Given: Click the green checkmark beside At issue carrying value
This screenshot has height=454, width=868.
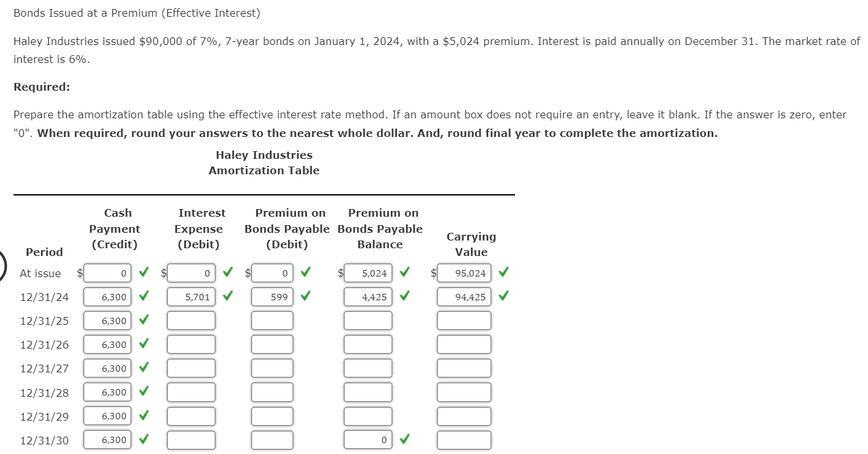Looking at the screenshot, I should pos(502,272).
